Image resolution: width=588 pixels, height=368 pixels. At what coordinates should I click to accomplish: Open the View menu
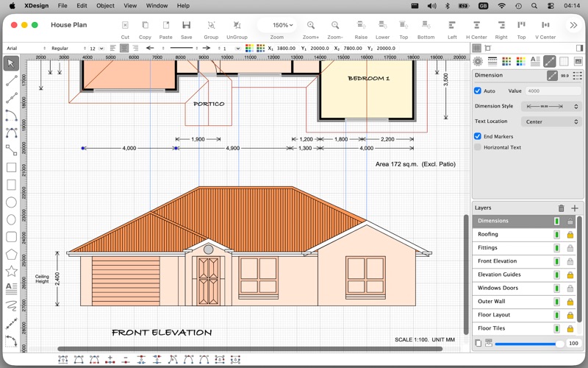click(130, 6)
